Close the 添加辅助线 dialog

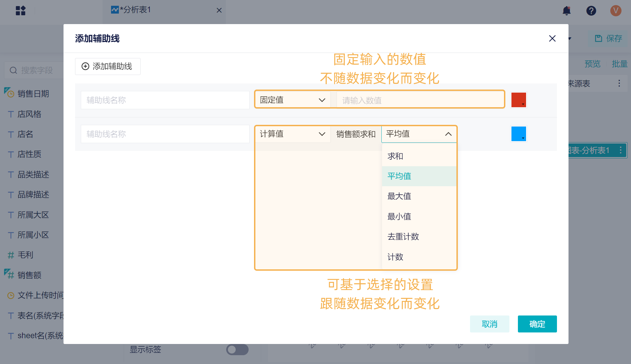(x=552, y=38)
